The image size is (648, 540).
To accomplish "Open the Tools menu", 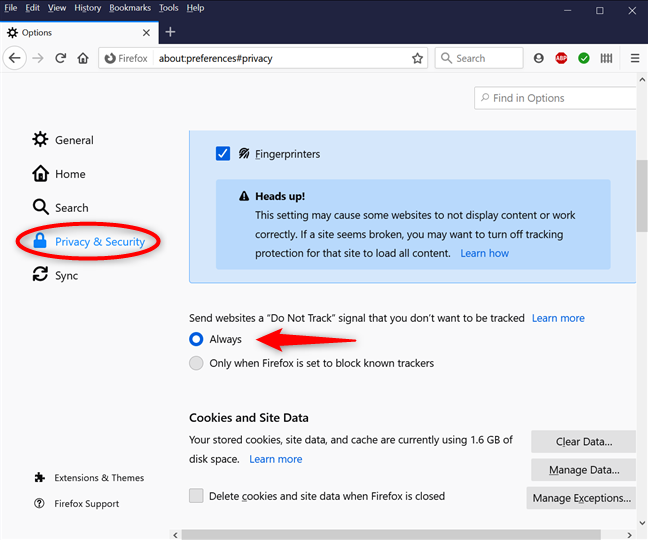I will [169, 8].
